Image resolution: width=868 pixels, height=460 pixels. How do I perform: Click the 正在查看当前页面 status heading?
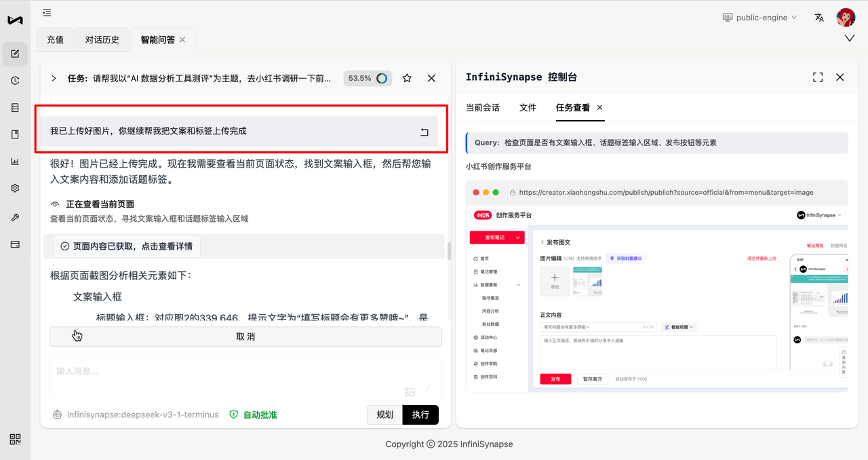100,204
